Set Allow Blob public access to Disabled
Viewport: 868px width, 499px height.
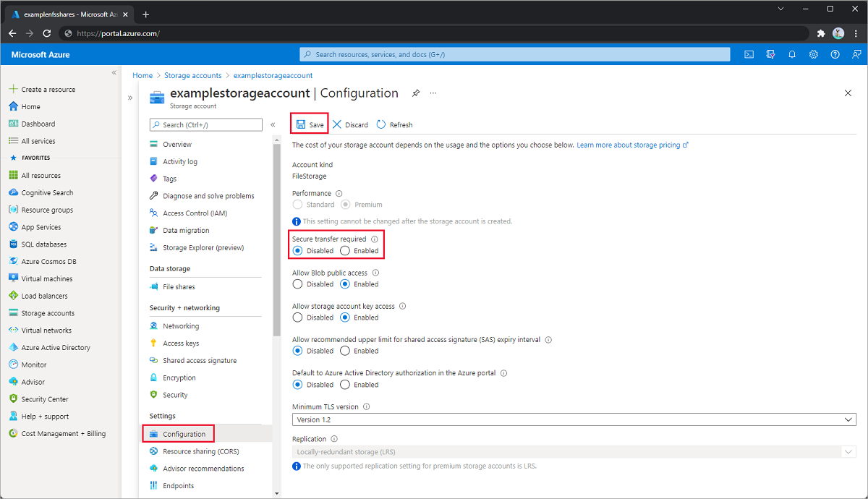click(312, 284)
